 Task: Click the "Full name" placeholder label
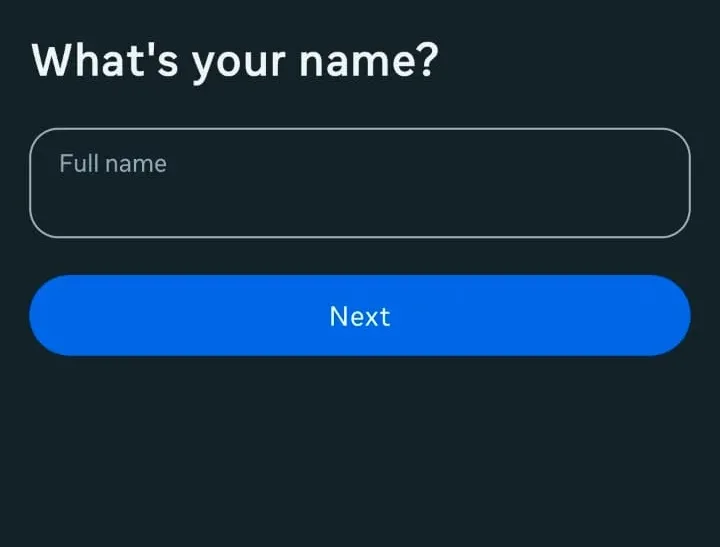pyautogui.click(x=113, y=163)
